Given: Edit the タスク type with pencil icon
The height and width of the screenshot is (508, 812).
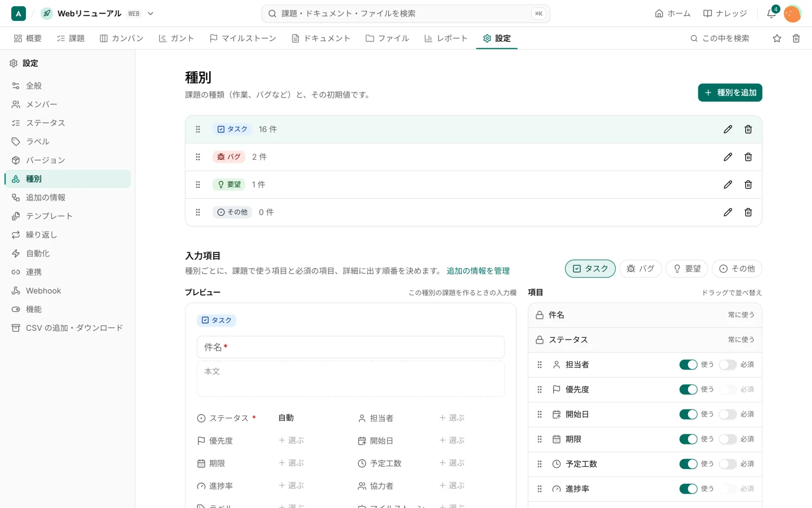Looking at the screenshot, I should (728, 129).
